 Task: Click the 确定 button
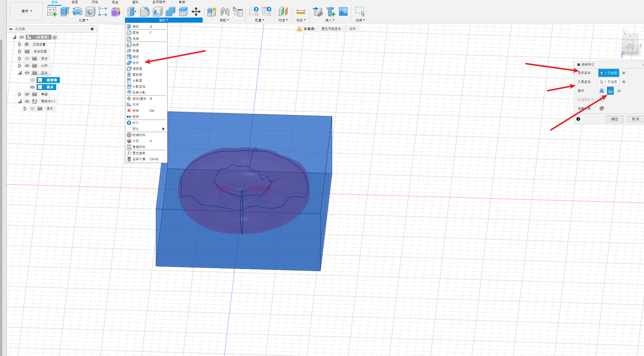tap(615, 119)
